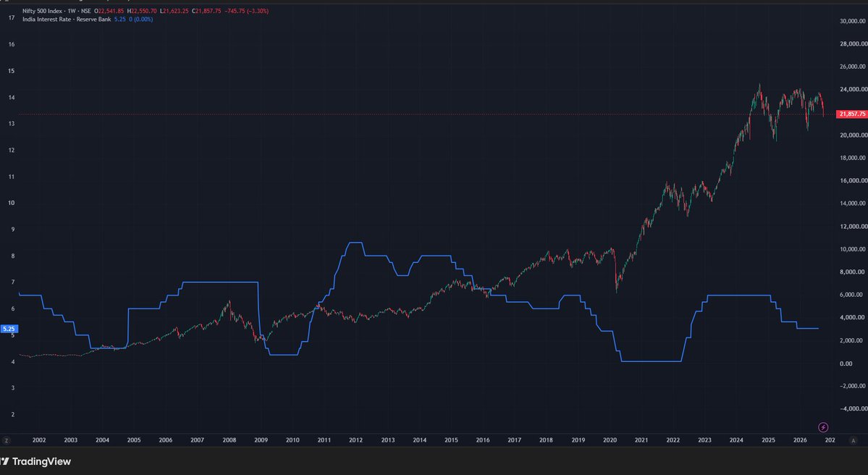Click the 2 left scale label
The width and height of the screenshot is (868, 475).
click(13, 415)
